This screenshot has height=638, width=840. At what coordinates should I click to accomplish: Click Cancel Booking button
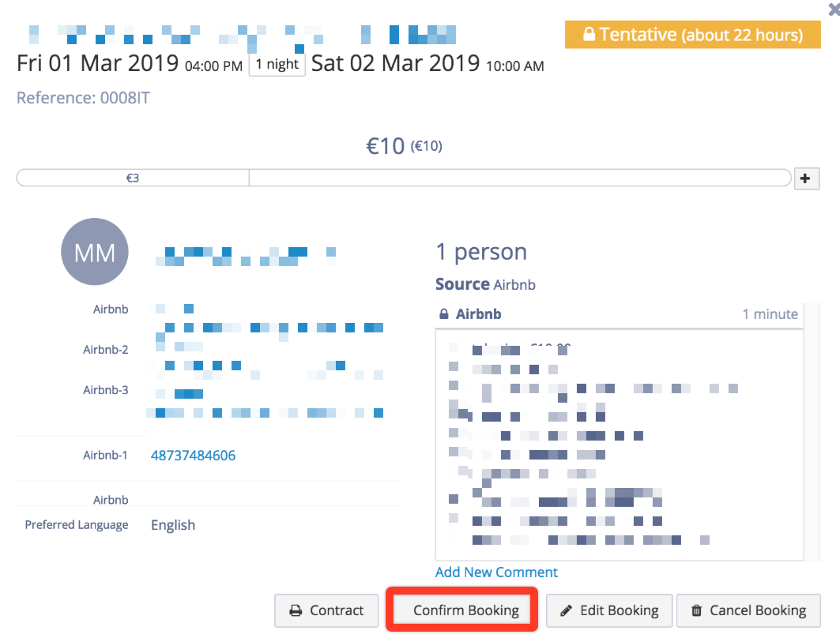point(748,610)
